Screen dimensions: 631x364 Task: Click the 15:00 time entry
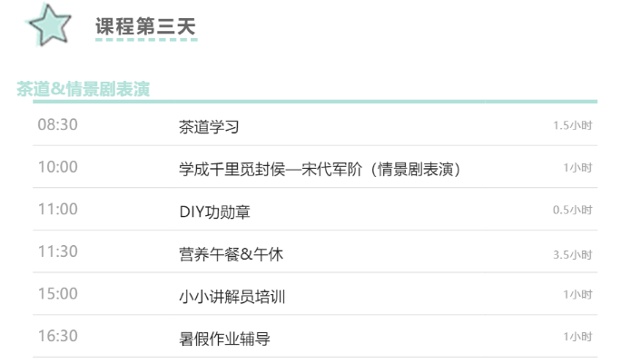(57, 294)
